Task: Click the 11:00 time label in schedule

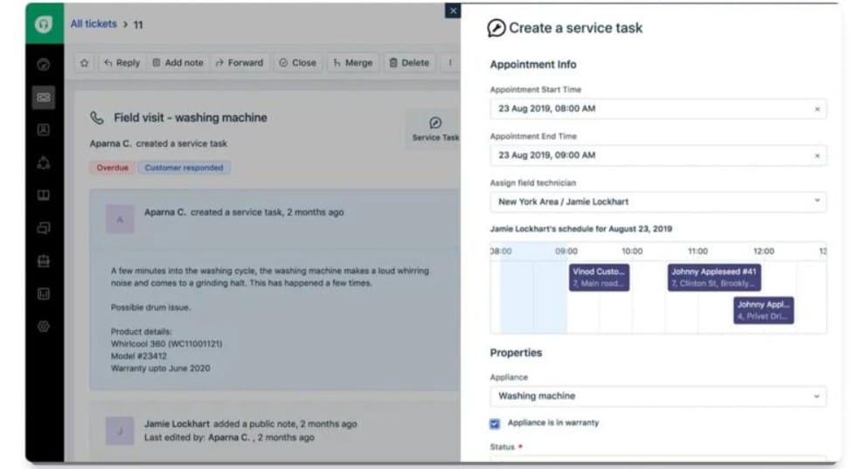Action: (698, 251)
